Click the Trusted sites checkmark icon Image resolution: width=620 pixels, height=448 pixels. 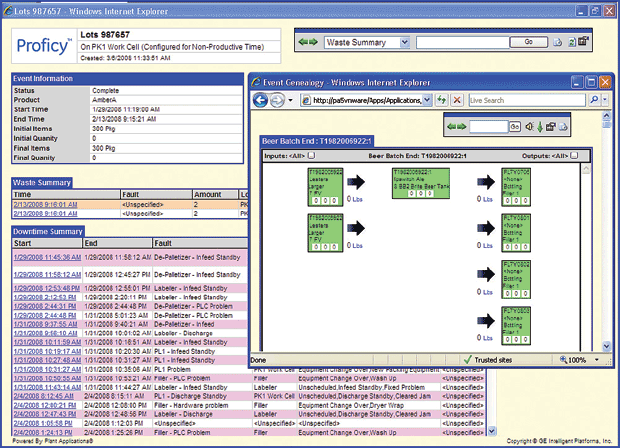pos(468,359)
